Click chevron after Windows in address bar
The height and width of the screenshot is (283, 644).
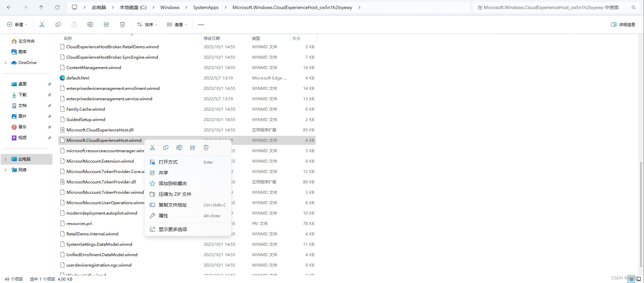point(187,7)
